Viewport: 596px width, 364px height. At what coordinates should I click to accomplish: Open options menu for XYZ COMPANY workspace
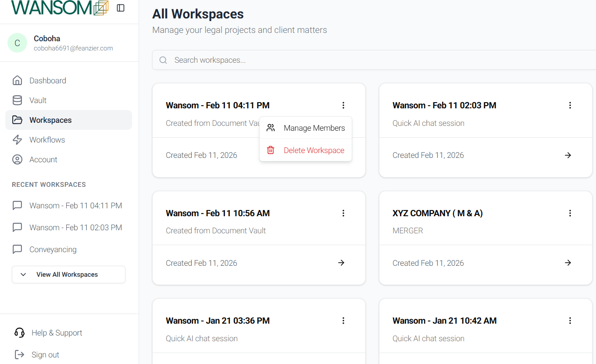pos(570,213)
